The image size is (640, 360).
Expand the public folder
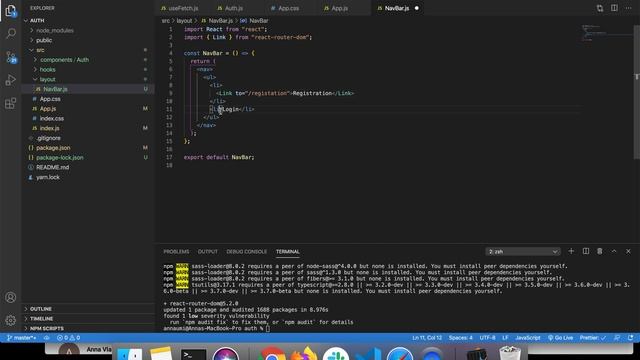[x=44, y=40]
